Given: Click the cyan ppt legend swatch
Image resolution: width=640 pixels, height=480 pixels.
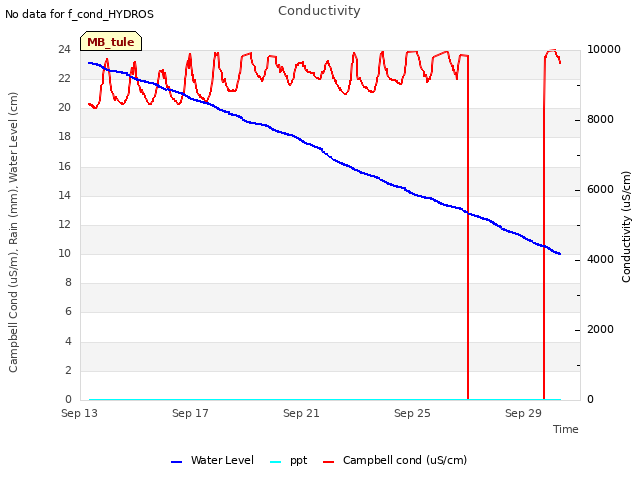Looking at the screenshot, I should pos(276,462).
